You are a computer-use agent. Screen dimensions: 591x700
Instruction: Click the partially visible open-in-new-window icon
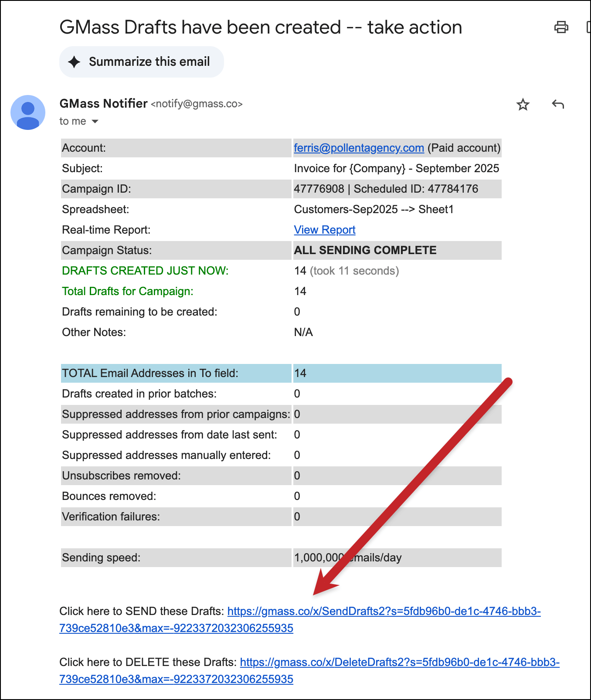pyautogui.click(x=588, y=27)
